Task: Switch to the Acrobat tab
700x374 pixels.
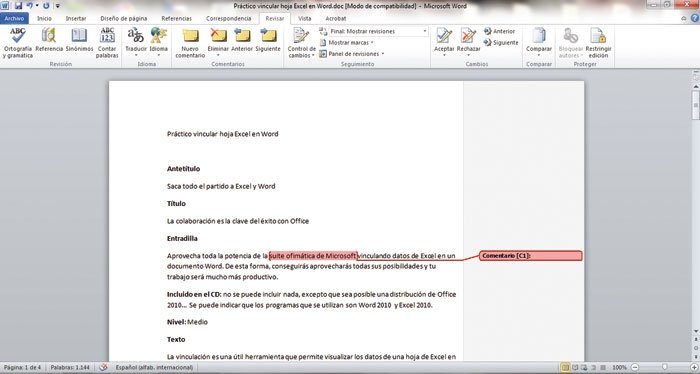Action: point(336,18)
